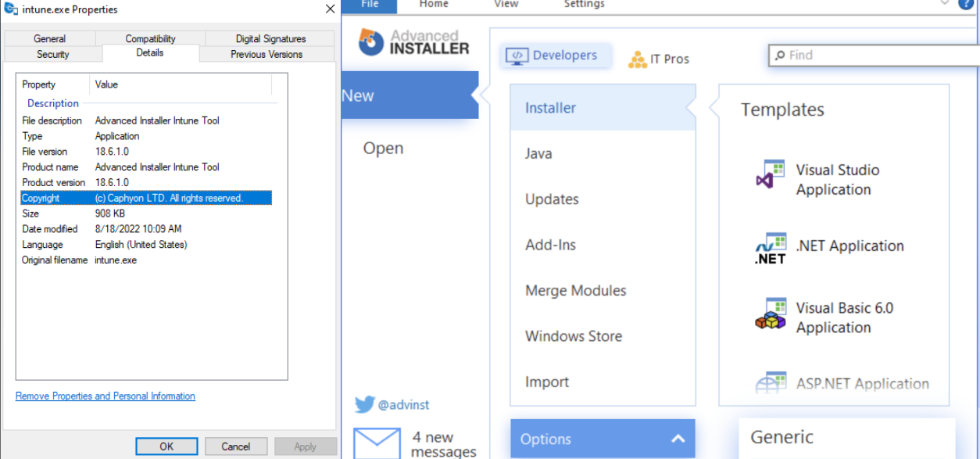The width and height of the screenshot is (980, 459).
Task: Select the Language row
Action: click(146, 245)
